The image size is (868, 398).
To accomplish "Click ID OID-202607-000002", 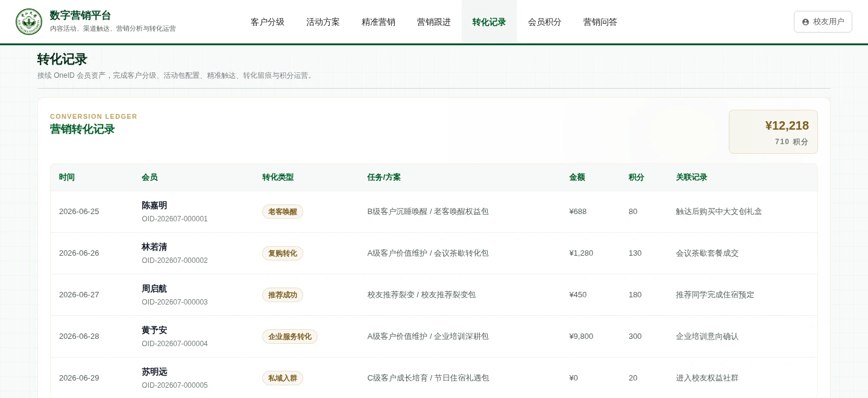I will pyautogui.click(x=175, y=261).
